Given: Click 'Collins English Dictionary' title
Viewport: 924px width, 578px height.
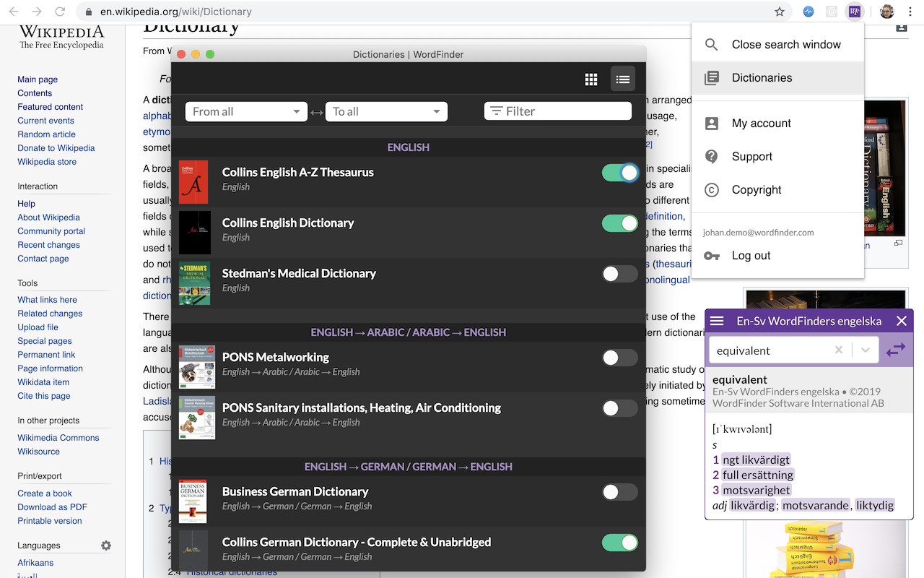Looking at the screenshot, I should pyautogui.click(x=288, y=223).
